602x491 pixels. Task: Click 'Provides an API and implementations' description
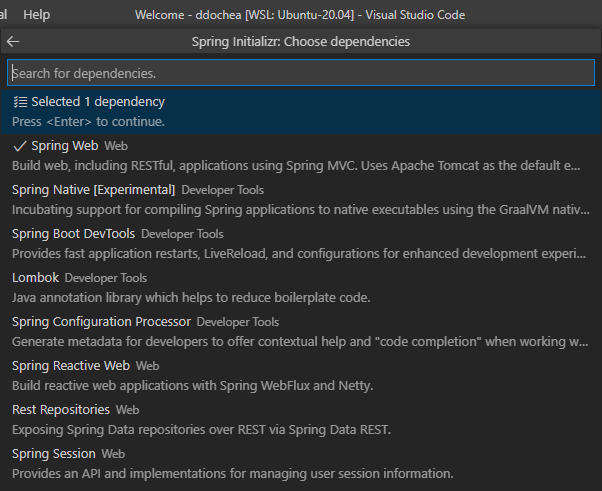coord(233,474)
